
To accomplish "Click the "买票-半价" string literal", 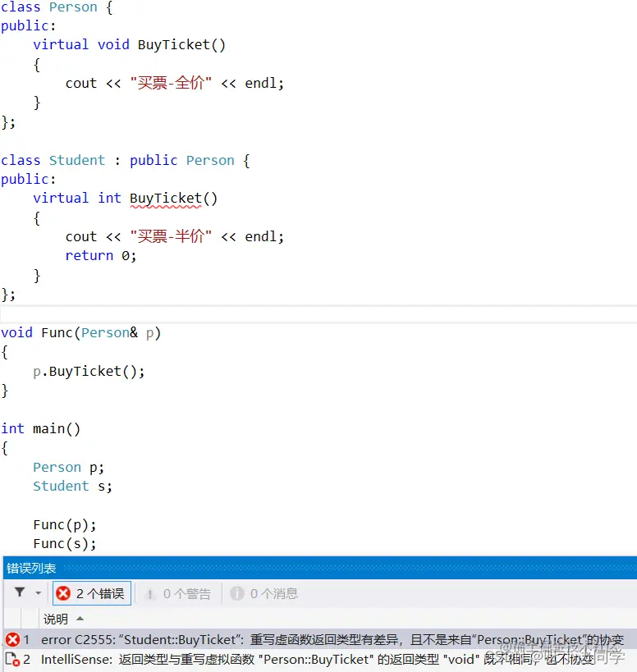I will pyautogui.click(x=171, y=236).
